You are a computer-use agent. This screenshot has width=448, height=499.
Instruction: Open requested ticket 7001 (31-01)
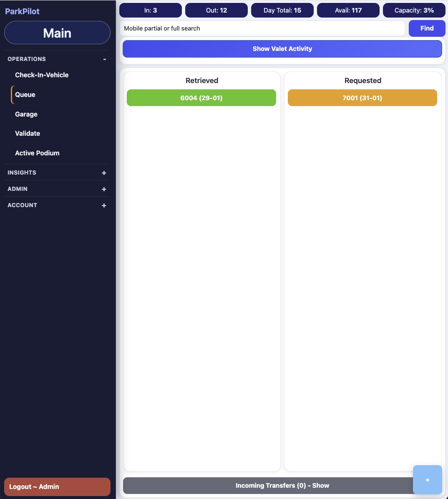click(362, 98)
